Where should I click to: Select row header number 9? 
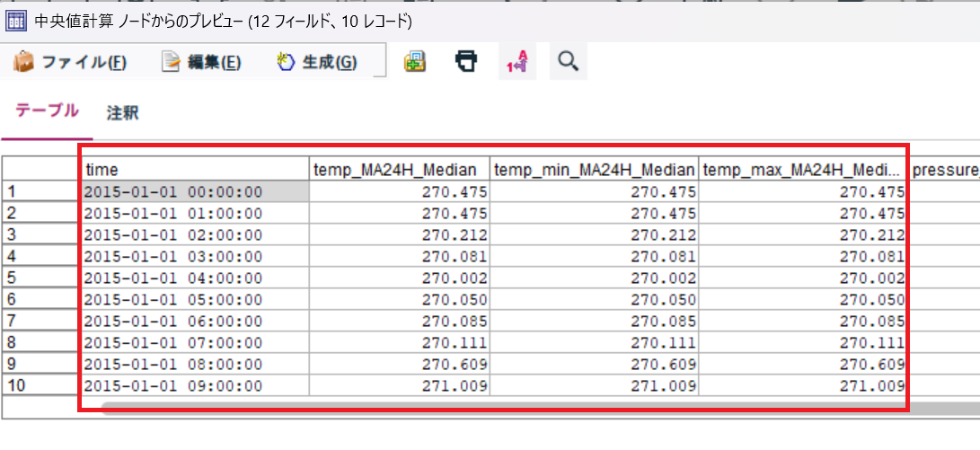42,363
